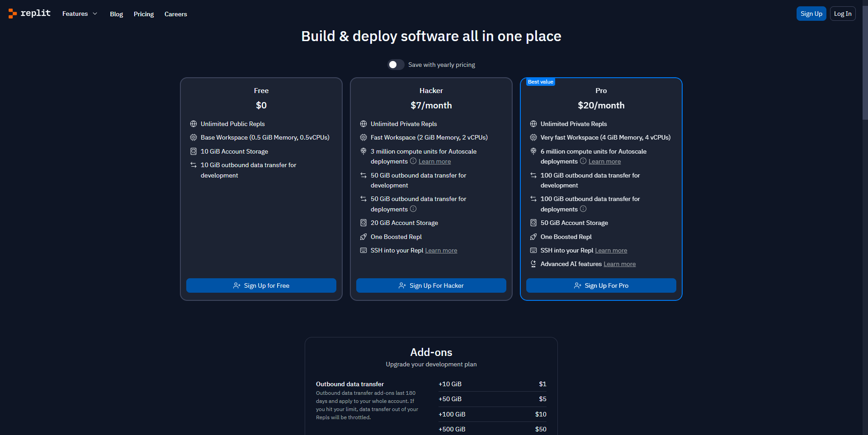Click info icon after Pro 100 GiB deployments
Image resolution: width=868 pixels, height=435 pixels.
[583, 209]
